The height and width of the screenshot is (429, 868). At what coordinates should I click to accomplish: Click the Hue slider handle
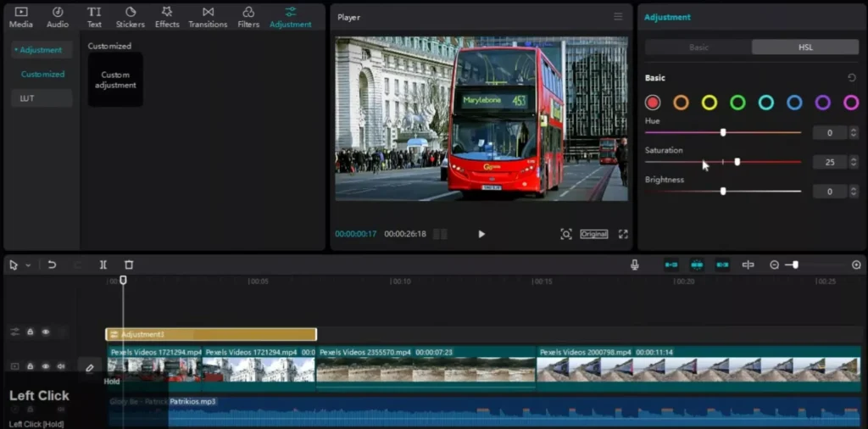point(723,132)
